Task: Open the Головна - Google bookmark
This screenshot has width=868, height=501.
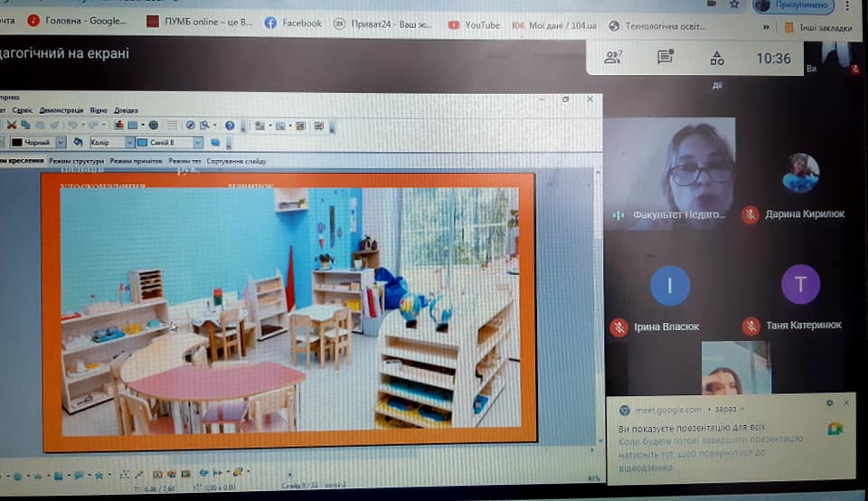Action: [77, 21]
